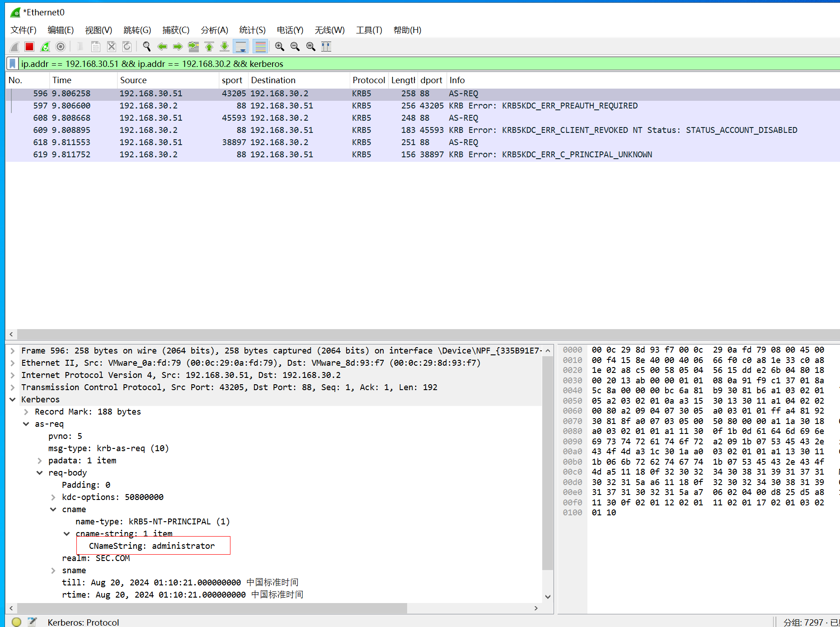This screenshot has height=627, width=840.
Task: Restart the current capture
Action: [45, 47]
